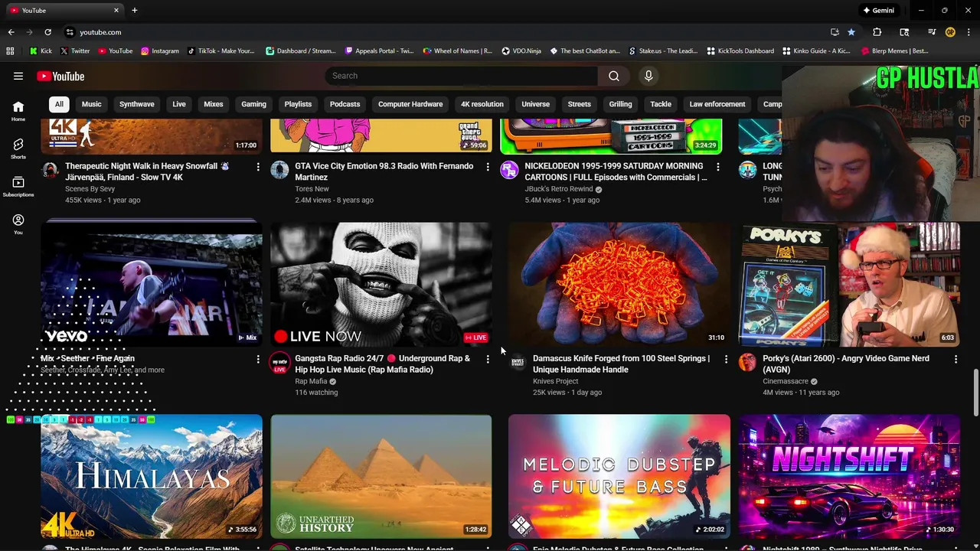Image resolution: width=980 pixels, height=551 pixels.
Task: Open the Cinemassacre channel avatar
Action: 747,362
